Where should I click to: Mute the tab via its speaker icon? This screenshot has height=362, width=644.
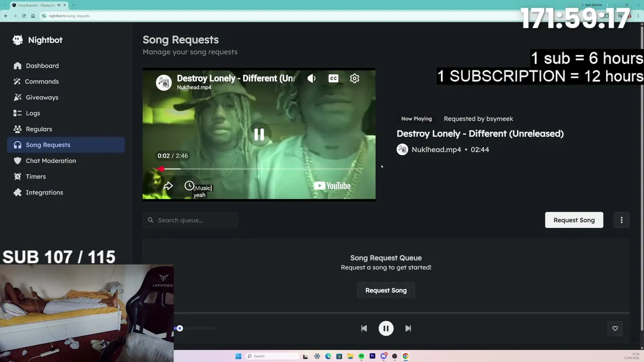tap(59, 5)
